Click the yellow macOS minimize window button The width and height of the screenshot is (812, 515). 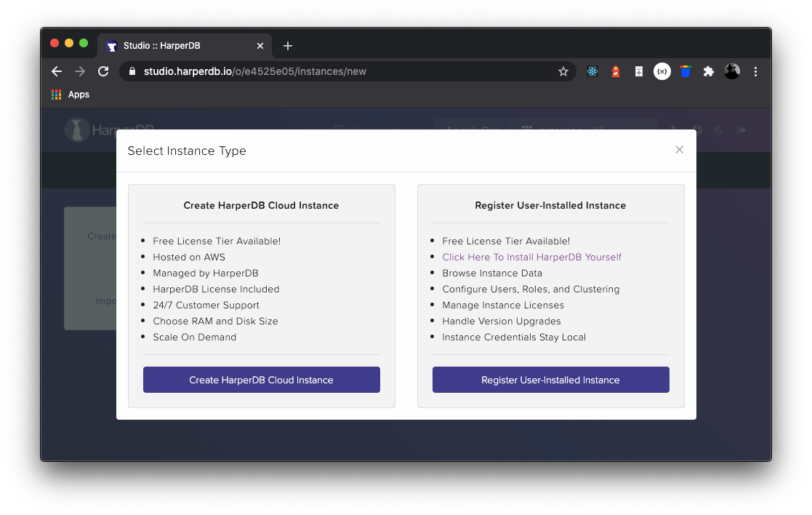[x=69, y=43]
